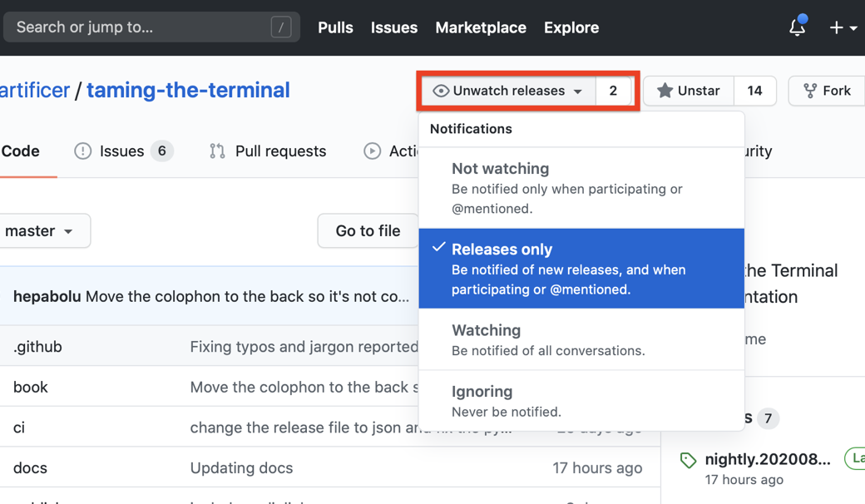
Task: Open the notifications bell icon
Action: point(797,27)
